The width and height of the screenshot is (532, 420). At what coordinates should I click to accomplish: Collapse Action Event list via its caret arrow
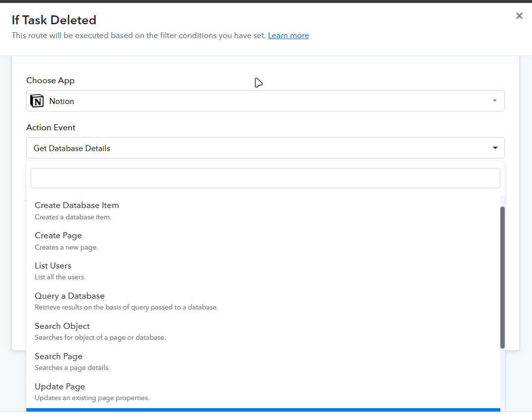coord(495,148)
